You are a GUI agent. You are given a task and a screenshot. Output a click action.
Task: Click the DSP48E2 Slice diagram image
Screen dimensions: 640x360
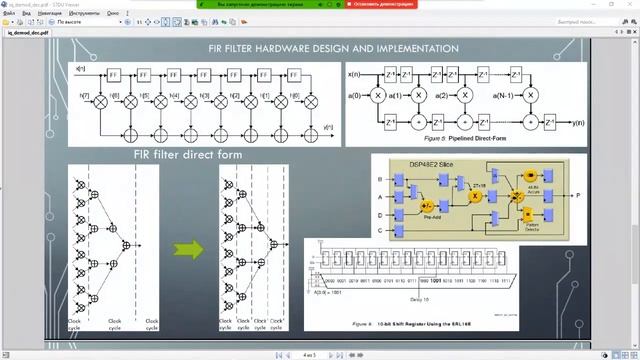point(478,199)
